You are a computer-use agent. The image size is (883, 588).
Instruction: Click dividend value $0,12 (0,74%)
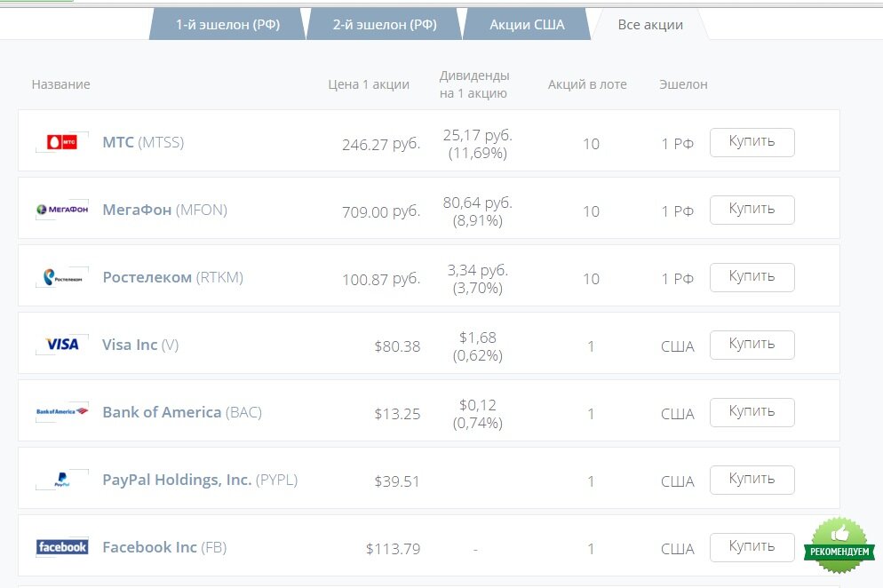(478, 413)
